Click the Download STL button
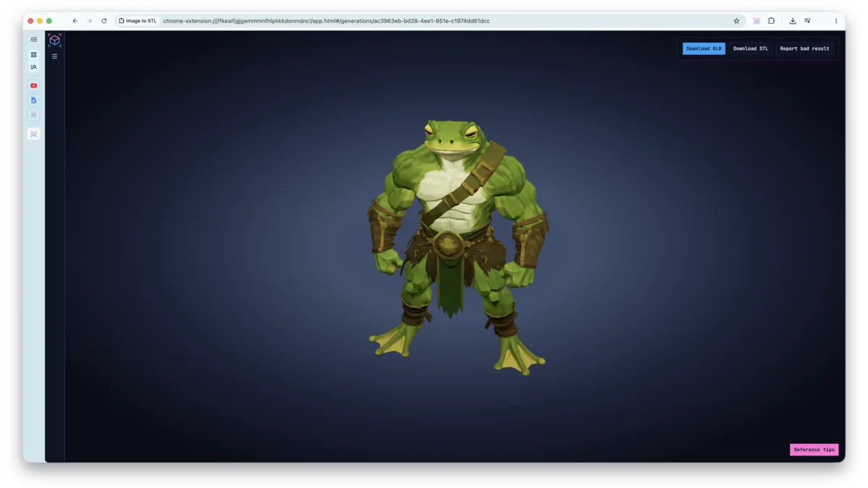 coord(750,48)
